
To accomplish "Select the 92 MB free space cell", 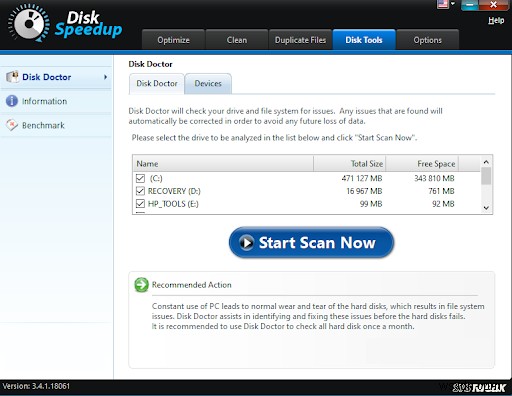I will pos(443,204).
